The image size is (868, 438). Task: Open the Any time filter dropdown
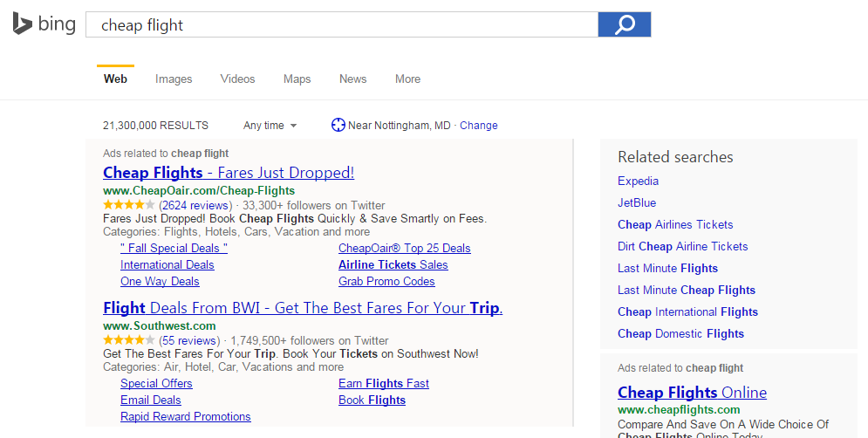(x=270, y=126)
